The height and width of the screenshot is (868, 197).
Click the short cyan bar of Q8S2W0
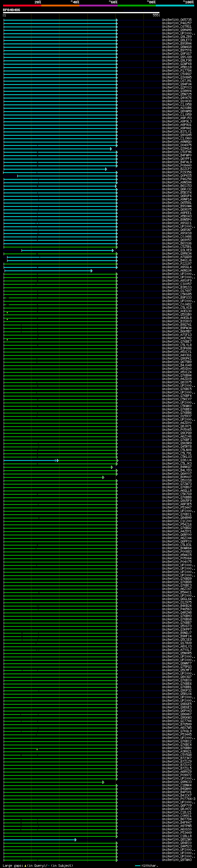[40, 840]
